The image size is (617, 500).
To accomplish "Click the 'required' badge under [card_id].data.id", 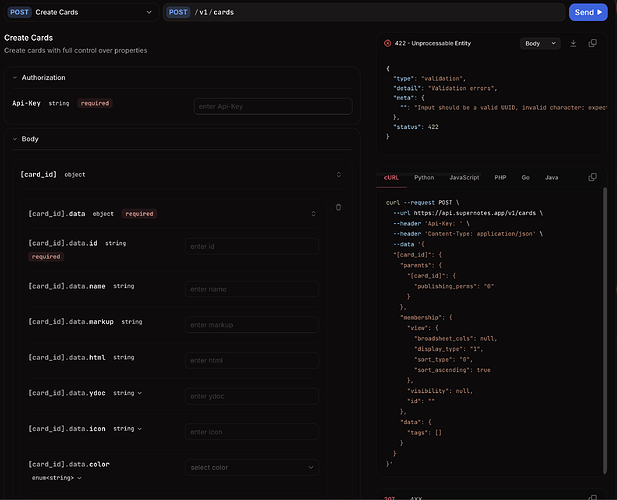I will coord(46,256).
